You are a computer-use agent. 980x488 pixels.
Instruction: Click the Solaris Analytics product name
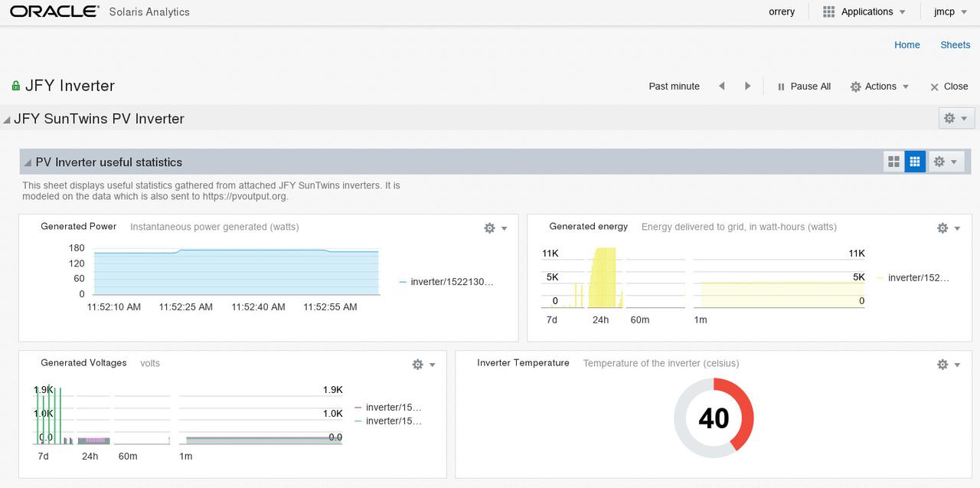click(x=149, y=12)
